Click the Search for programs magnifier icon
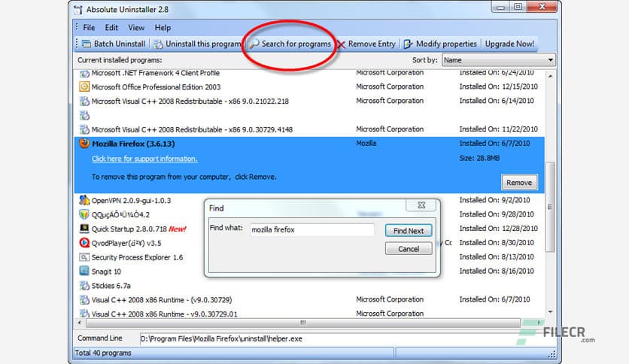This screenshot has height=364, width=629. (254, 44)
